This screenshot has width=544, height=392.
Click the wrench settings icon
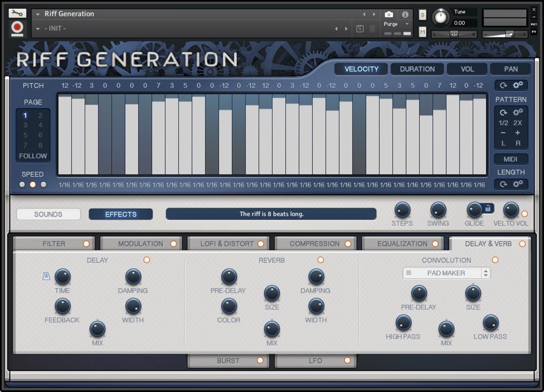(17, 13)
